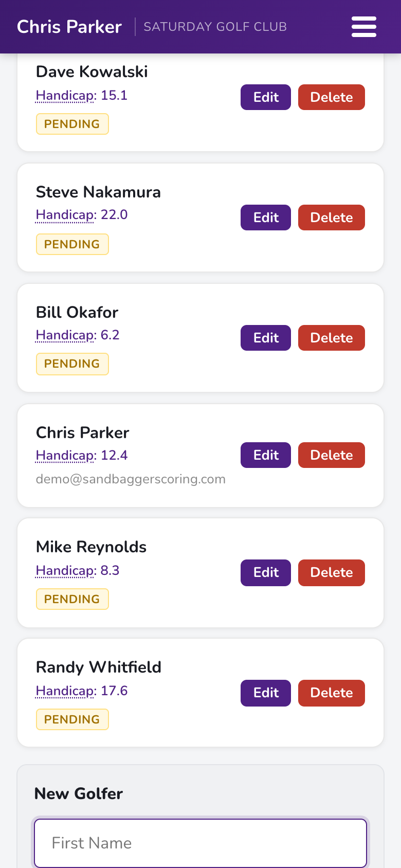Delete Mike Reynolds from the list

[x=332, y=572]
